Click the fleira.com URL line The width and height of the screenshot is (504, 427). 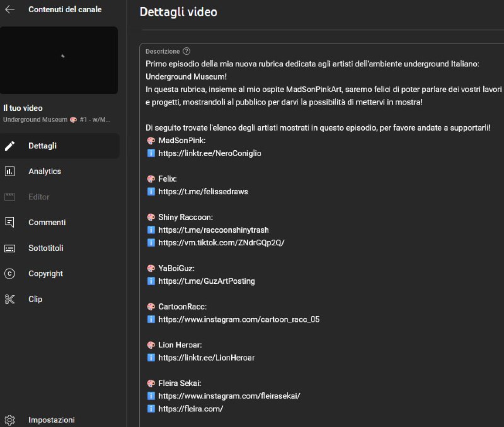[191, 409]
